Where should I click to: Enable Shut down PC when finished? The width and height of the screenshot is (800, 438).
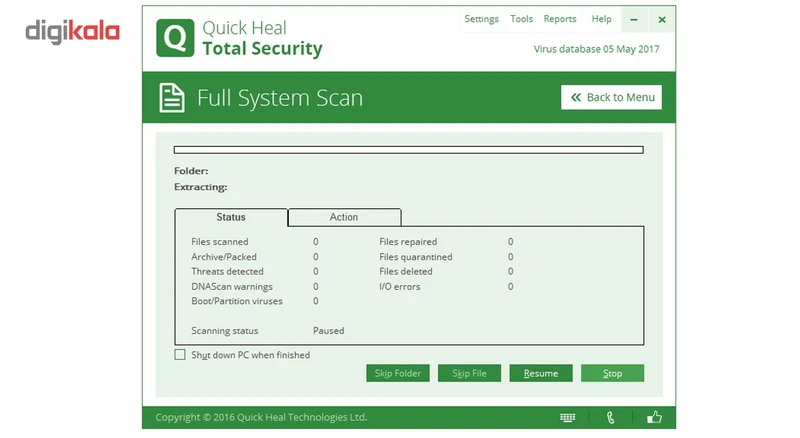180,355
